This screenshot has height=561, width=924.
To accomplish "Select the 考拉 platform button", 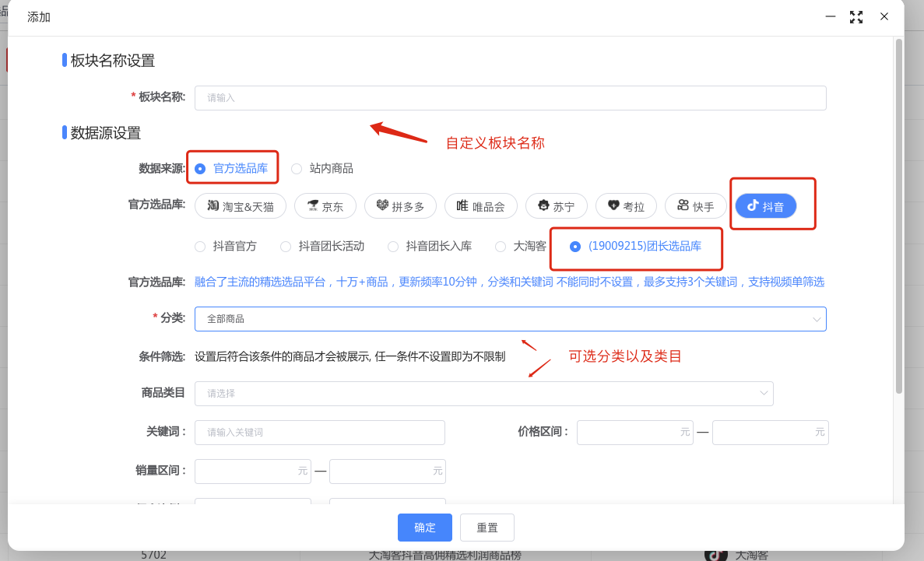I will tap(626, 206).
